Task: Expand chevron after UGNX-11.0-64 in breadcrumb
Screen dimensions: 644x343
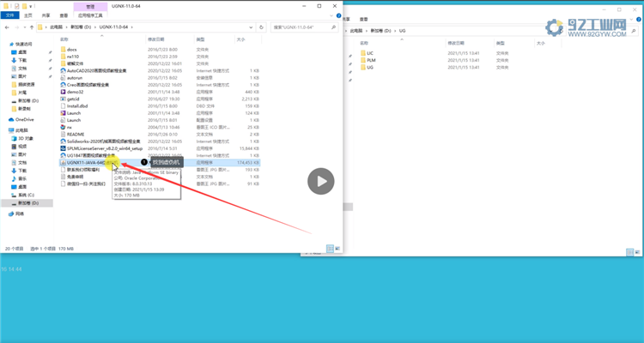Action: (132, 27)
